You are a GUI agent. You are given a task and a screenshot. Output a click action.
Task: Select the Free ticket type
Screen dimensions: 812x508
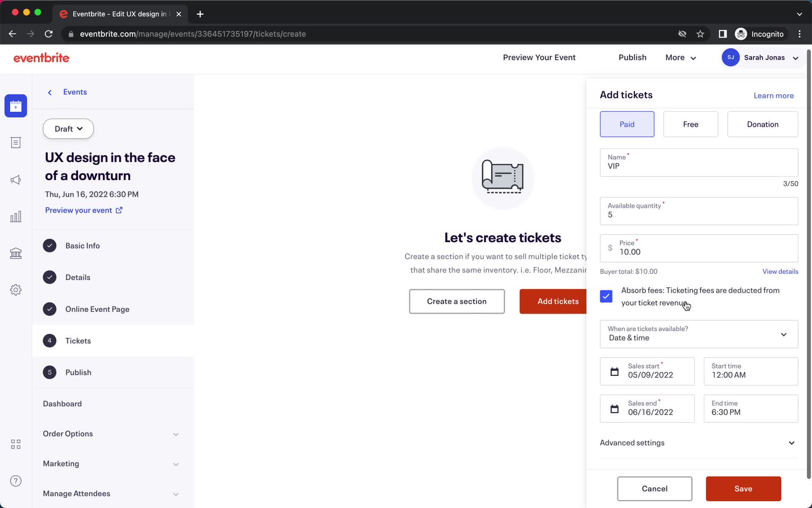pyautogui.click(x=691, y=124)
